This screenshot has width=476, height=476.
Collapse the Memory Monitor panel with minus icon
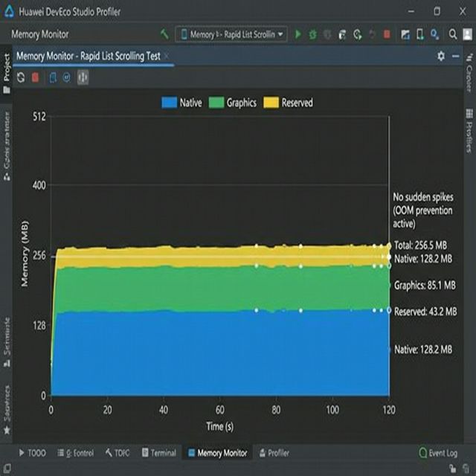point(455,57)
